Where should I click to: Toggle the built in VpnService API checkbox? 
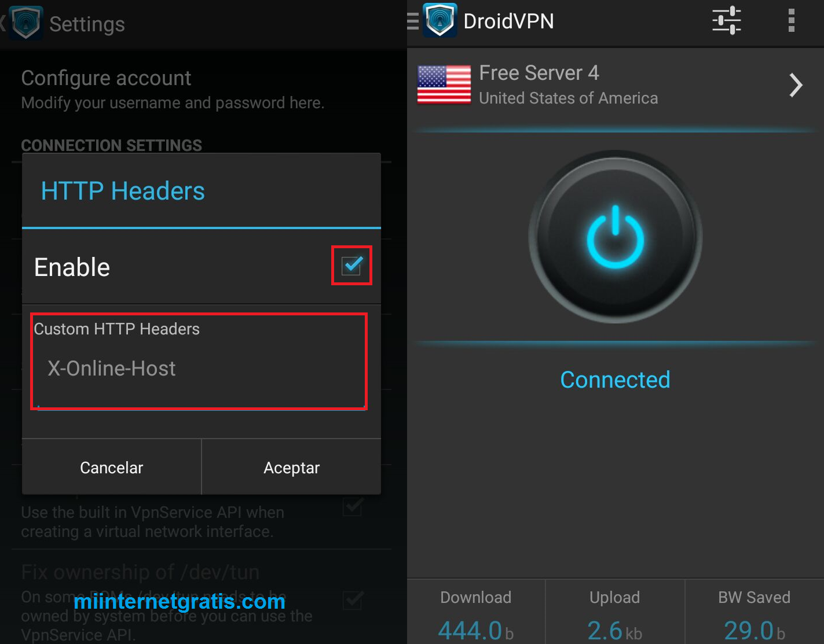(353, 507)
